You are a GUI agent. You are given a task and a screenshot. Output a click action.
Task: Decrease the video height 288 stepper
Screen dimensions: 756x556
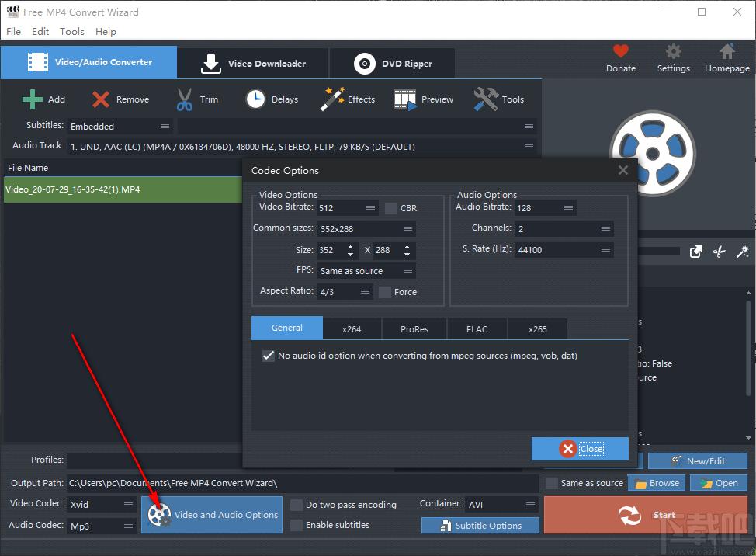coord(407,254)
